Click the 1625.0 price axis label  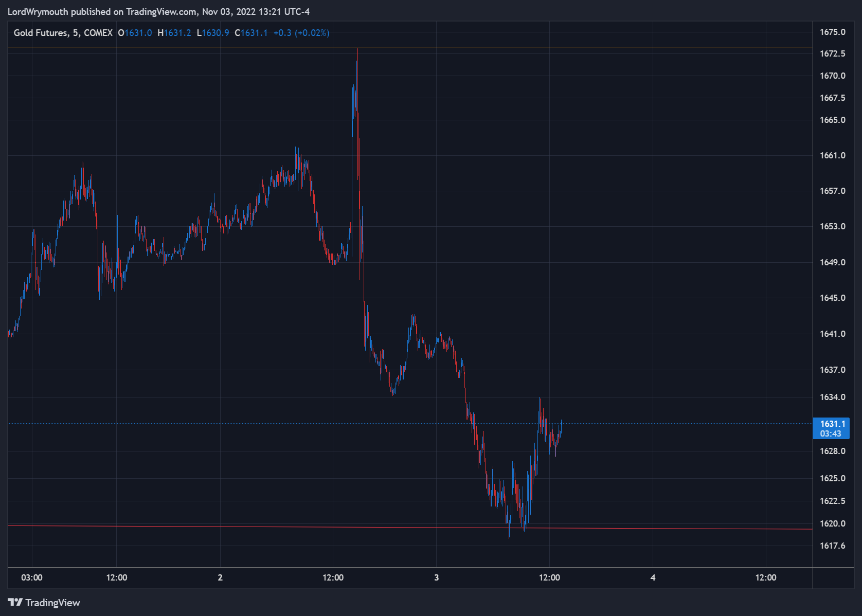832,478
